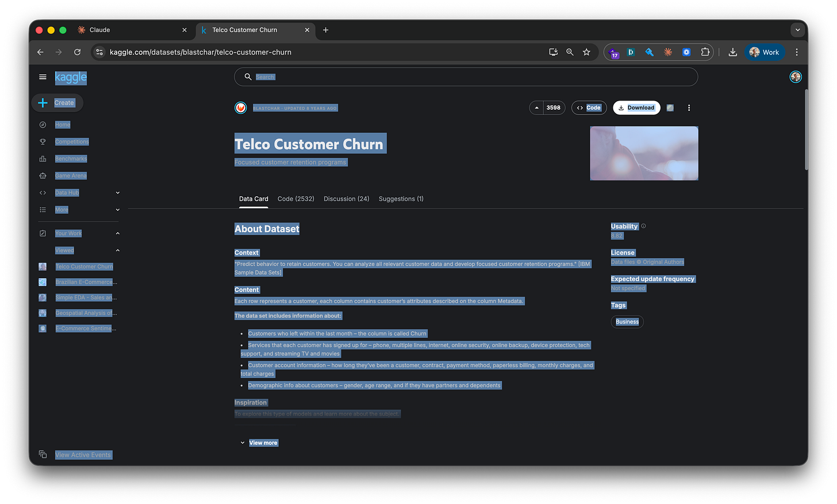Click the Kaggle logo
837x504 pixels.
point(70,77)
